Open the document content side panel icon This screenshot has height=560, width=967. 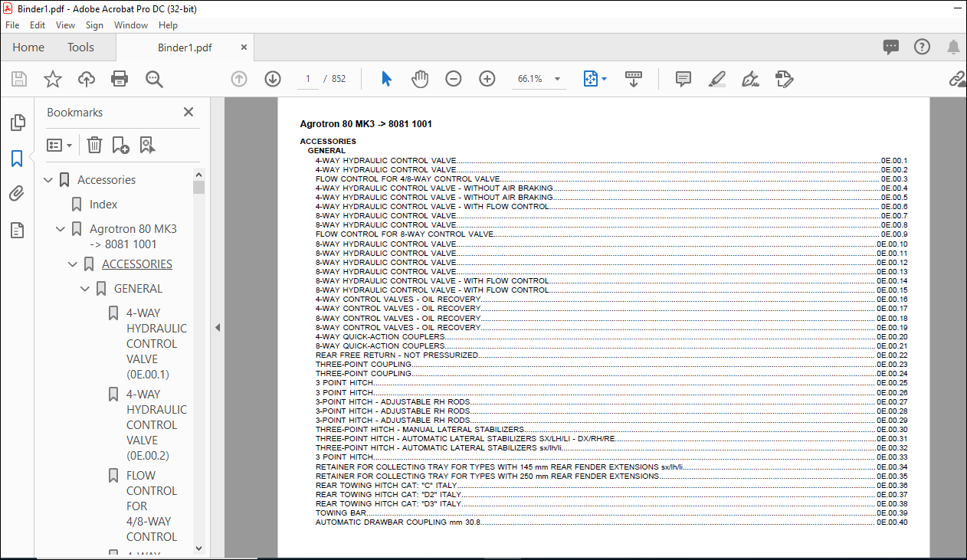pos(17,230)
